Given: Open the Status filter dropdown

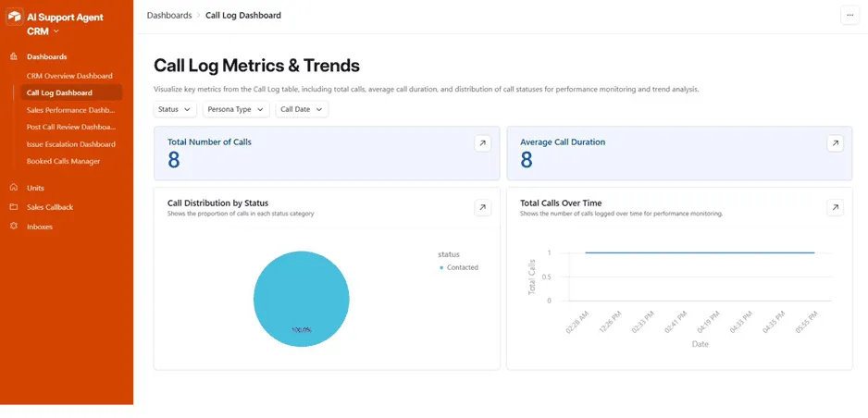Looking at the screenshot, I should coord(175,109).
